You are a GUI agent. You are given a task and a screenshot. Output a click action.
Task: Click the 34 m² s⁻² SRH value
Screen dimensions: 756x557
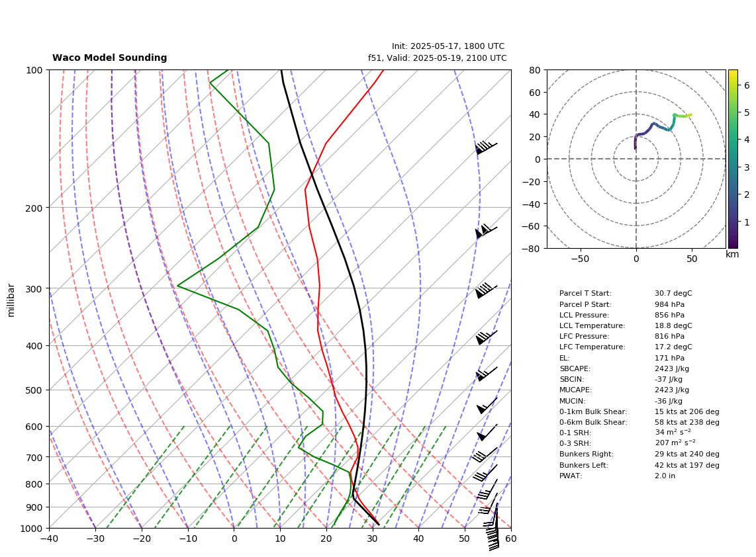[673, 432]
